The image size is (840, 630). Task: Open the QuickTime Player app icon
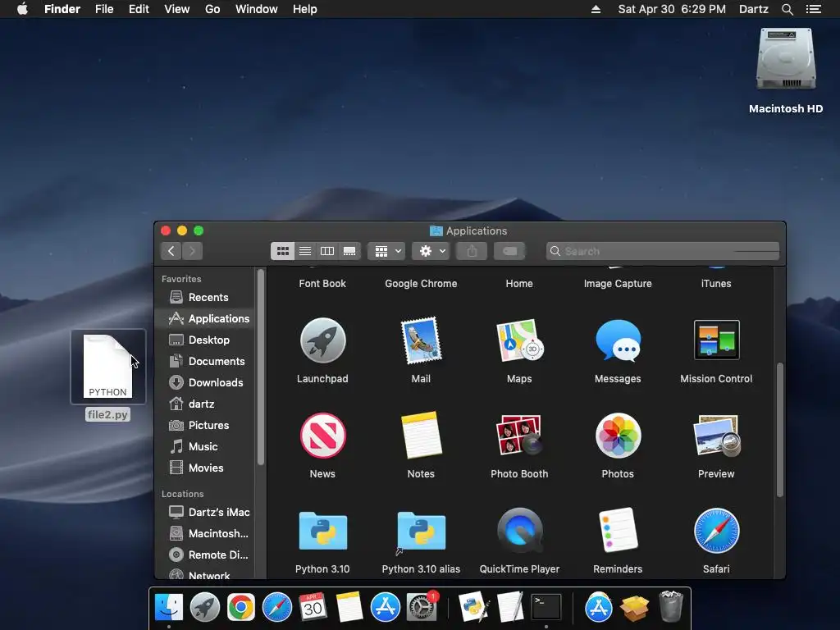(x=519, y=531)
